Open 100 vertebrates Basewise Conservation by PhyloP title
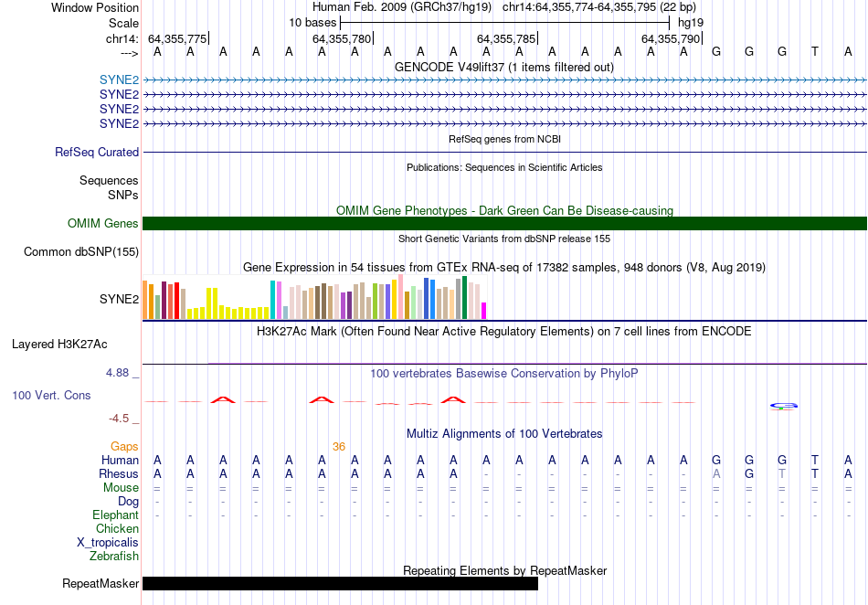 (504, 374)
